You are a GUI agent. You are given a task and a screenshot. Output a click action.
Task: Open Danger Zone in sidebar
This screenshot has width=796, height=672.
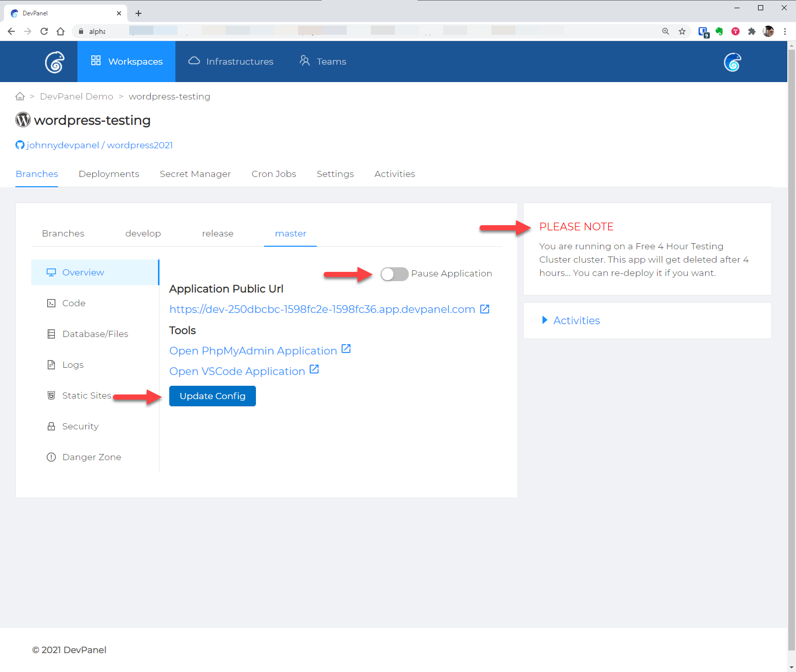pos(91,457)
